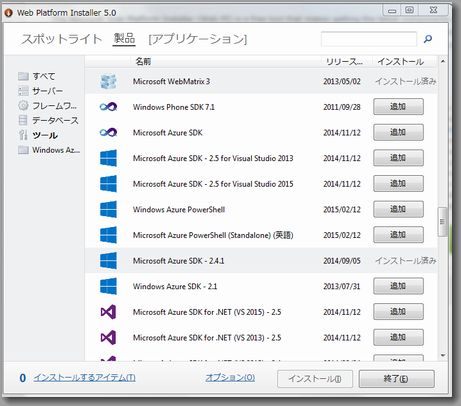This screenshot has height=406, width=461.
Task: Click the search magnifier icon
Action: coord(428,39)
